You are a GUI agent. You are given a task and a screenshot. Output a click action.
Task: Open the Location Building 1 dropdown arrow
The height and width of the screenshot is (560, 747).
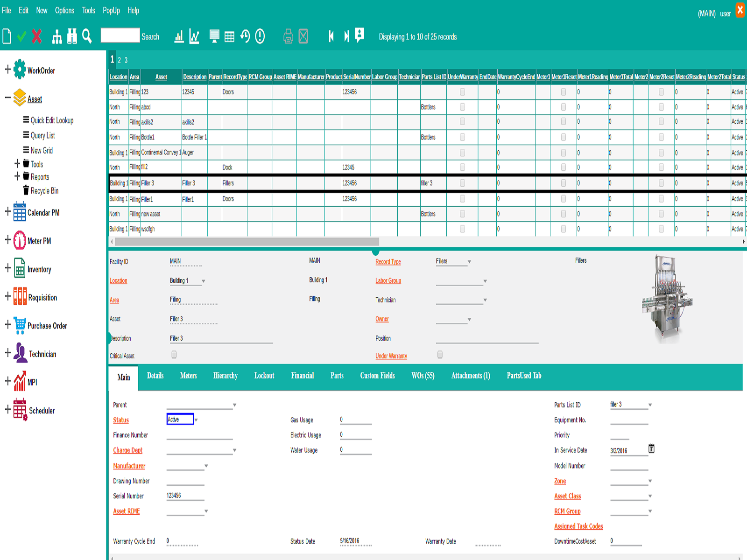click(203, 281)
